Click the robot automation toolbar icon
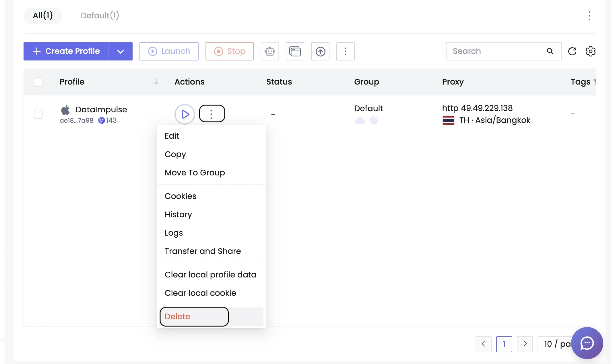This screenshot has height=364, width=611. click(x=269, y=51)
